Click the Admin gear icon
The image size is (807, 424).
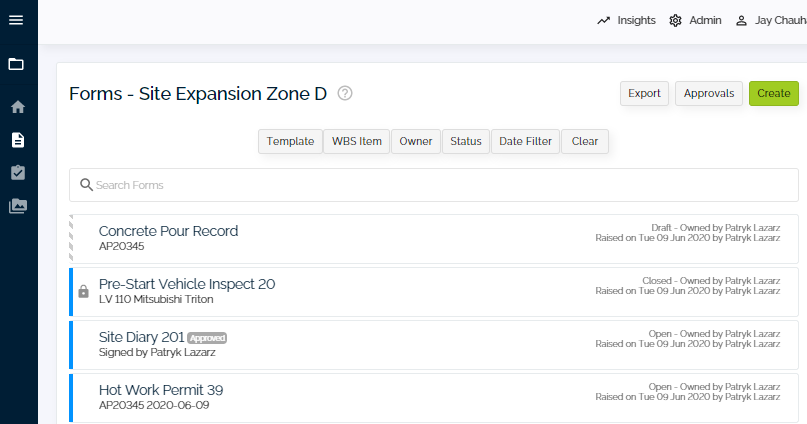click(675, 21)
